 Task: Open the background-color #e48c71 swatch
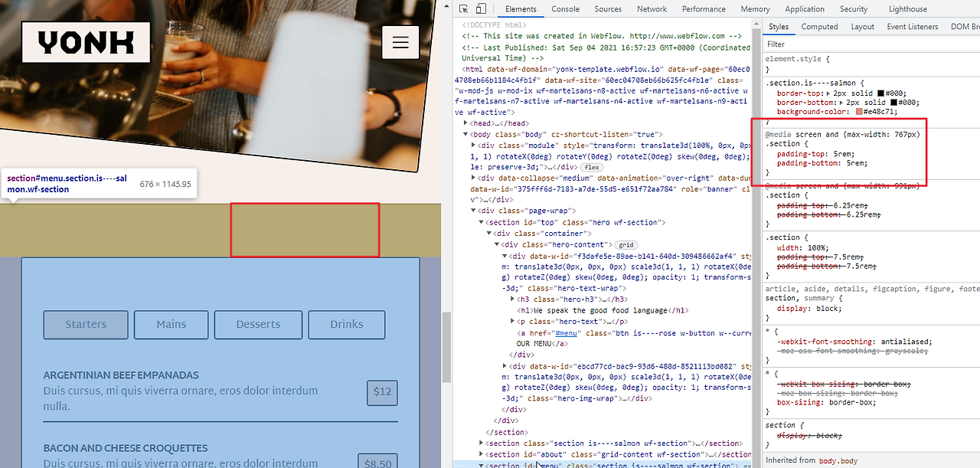[859, 112]
